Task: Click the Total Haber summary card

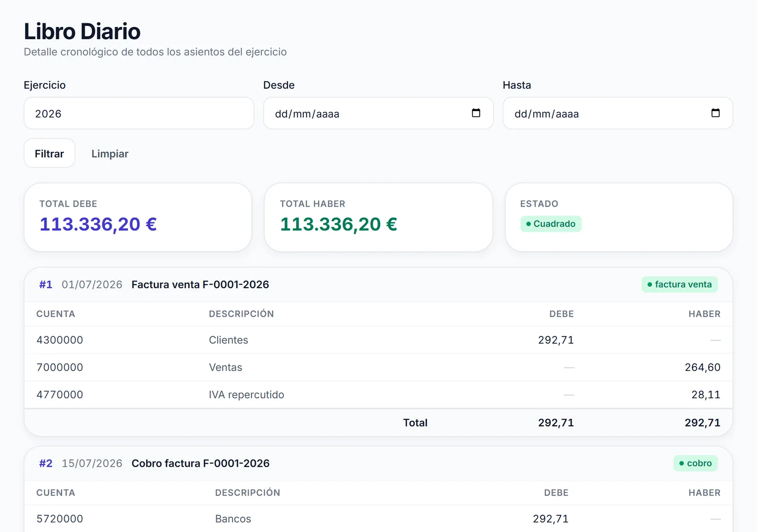Action: 378,217
